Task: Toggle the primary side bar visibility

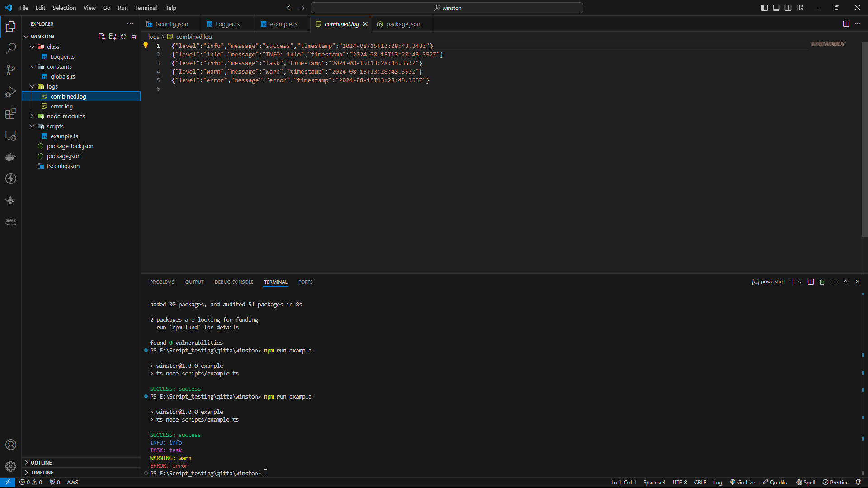Action: [x=764, y=8]
